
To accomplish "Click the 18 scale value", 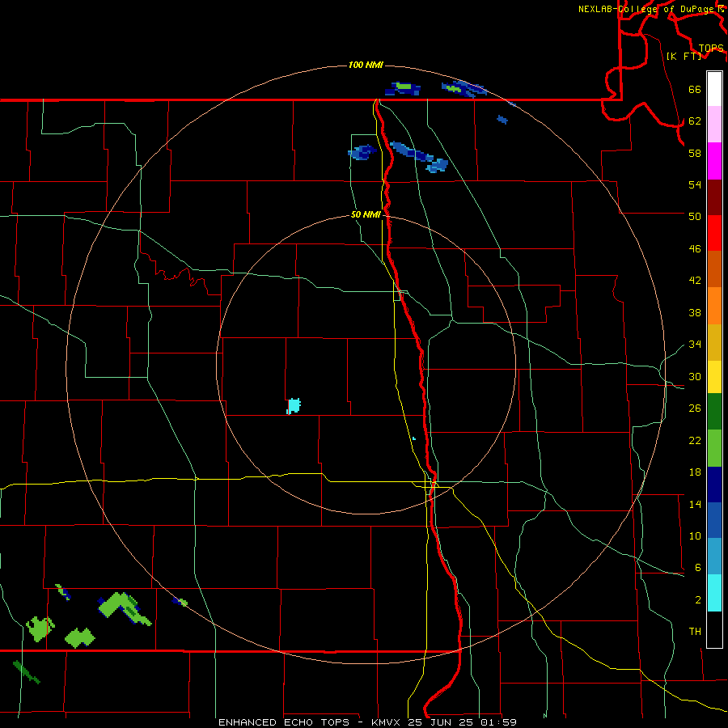I will coord(695,472).
